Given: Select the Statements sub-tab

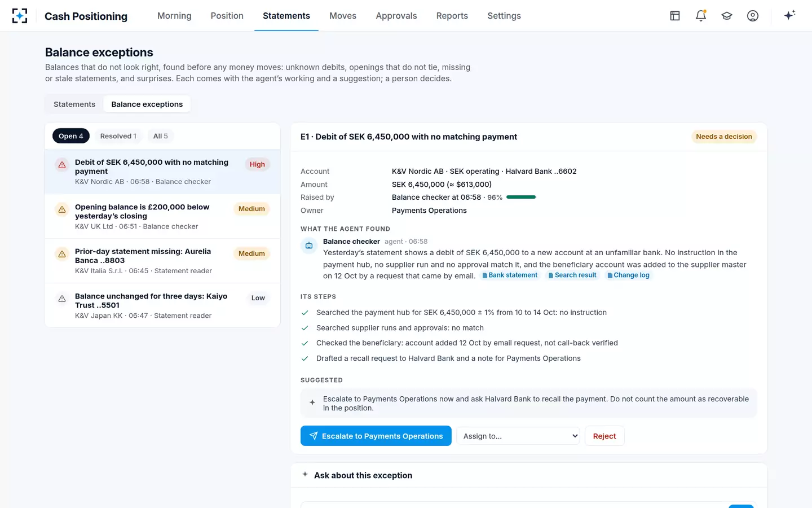Looking at the screenshot, I should pos(74,104).
